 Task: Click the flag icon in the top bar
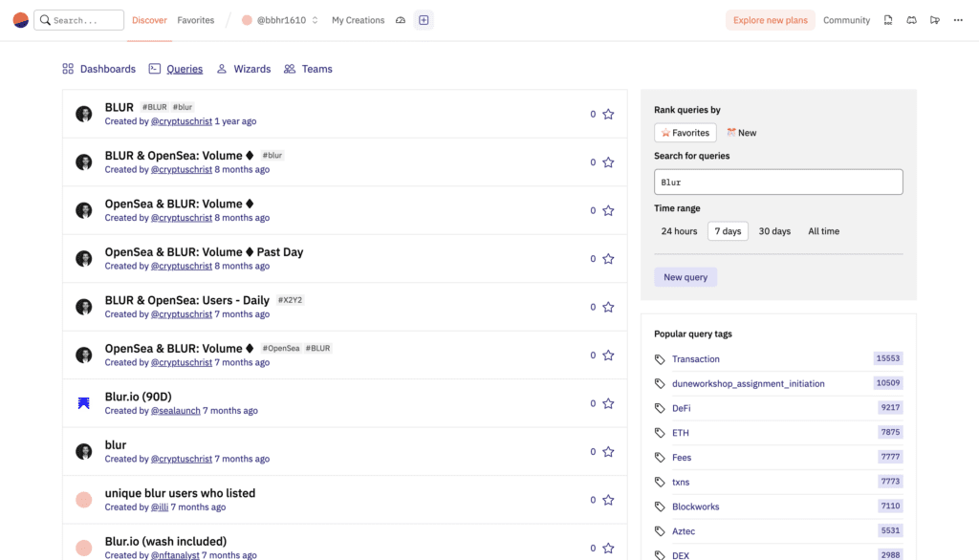(935, 20)
